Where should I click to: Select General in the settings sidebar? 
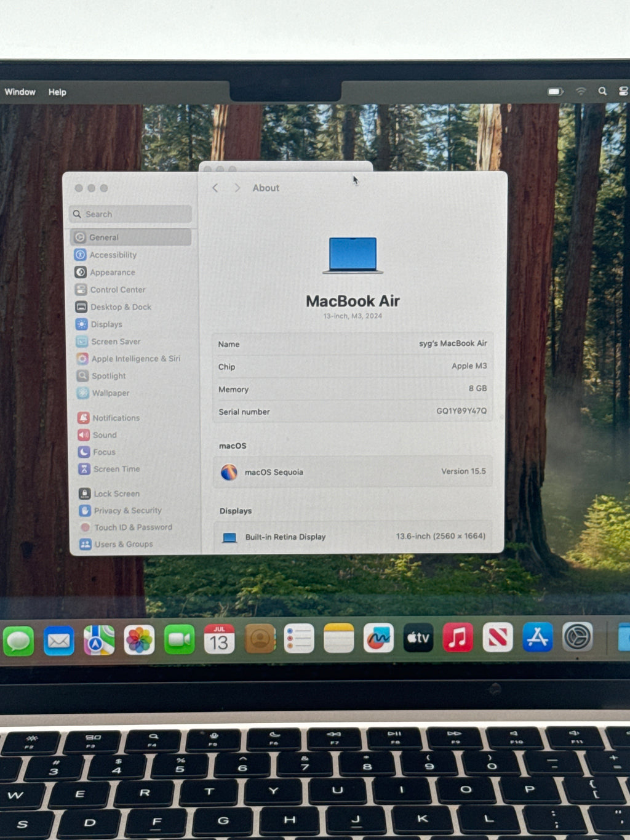click(x=130, y=238)
